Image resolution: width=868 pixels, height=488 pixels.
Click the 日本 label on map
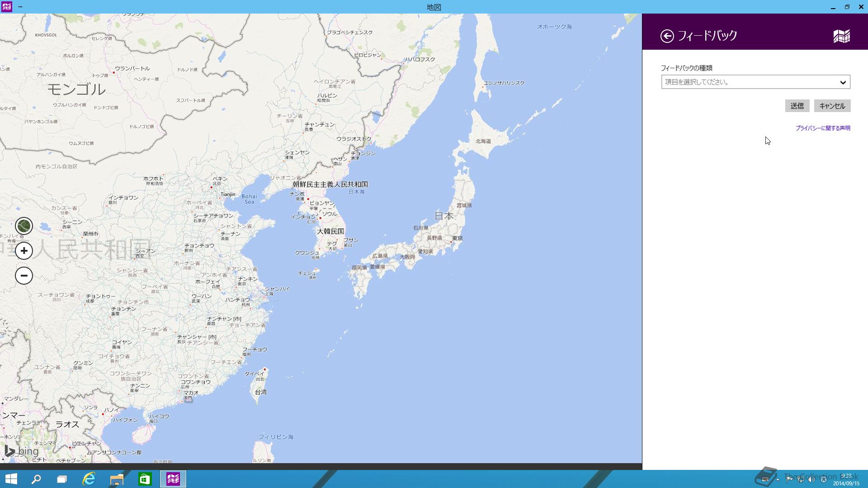444,216
